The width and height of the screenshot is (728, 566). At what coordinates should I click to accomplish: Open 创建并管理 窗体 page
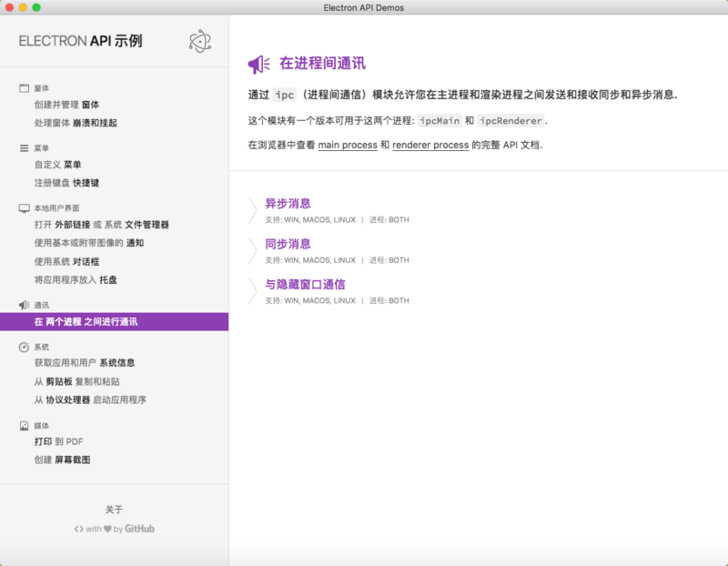[66, 105]
